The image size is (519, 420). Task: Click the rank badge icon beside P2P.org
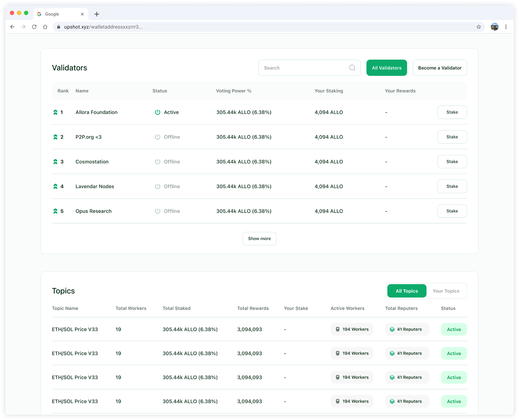tap(55, 137)
